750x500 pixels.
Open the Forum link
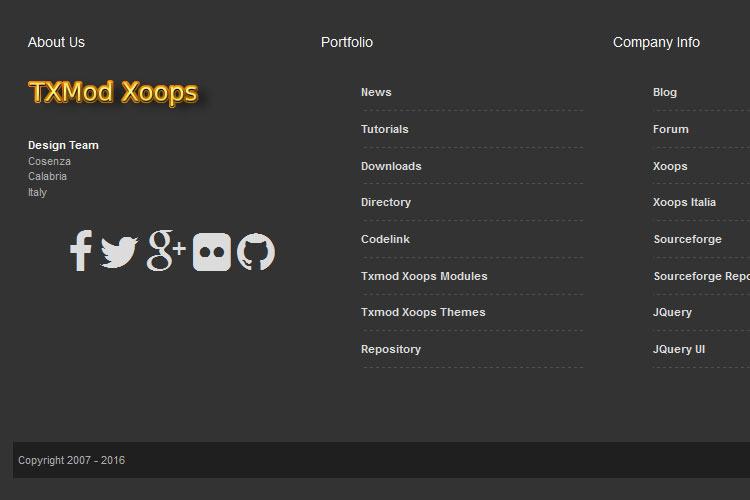671,130
